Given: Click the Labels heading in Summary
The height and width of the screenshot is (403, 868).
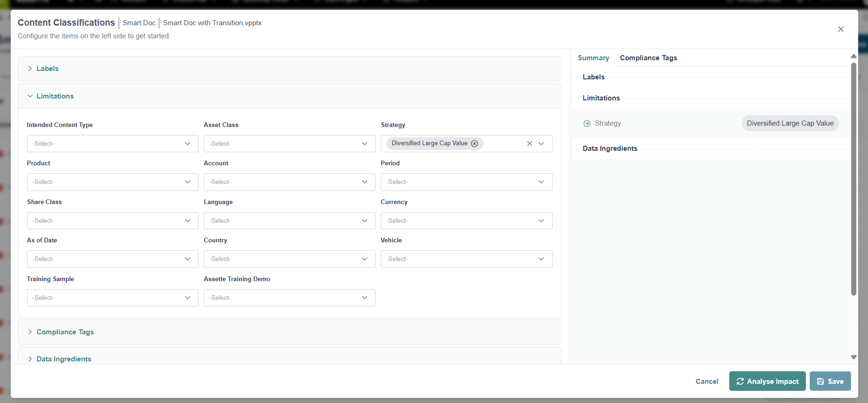Looking at the screenshot, I should (x=593, y=77).
